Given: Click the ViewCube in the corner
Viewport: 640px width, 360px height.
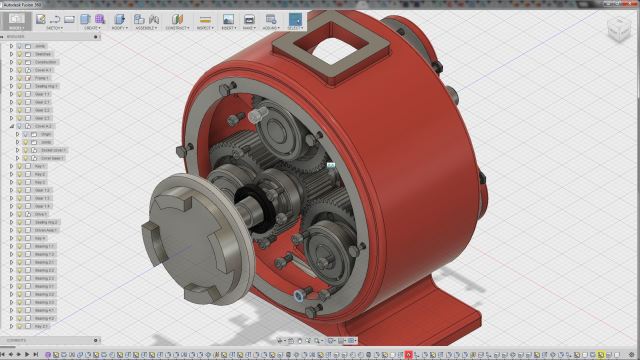Looking at the screenshot, I should click(619, 29).
